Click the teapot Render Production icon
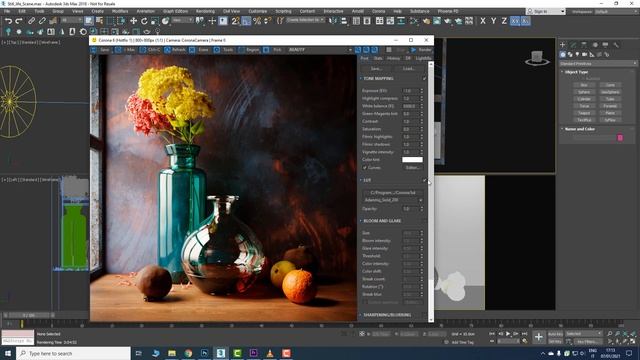 click(x=448, y=21)
